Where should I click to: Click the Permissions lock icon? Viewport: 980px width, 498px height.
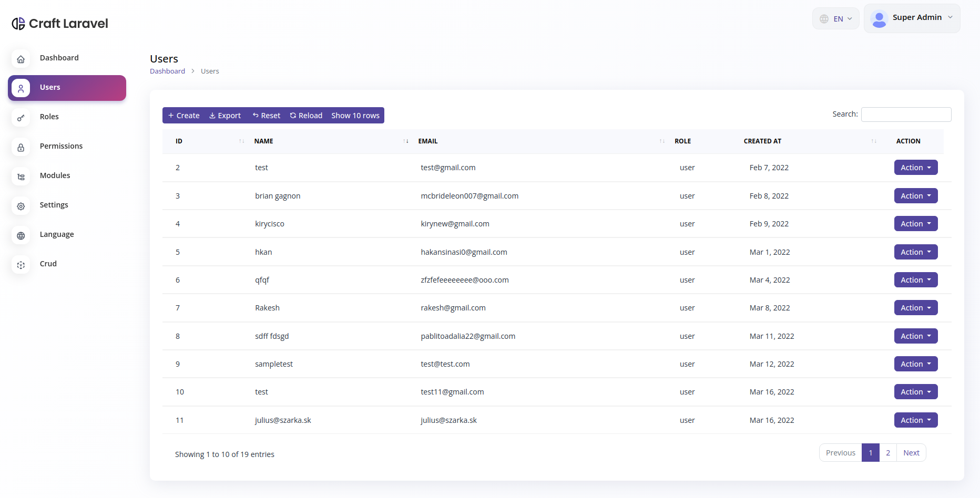(x=21, y=147)
